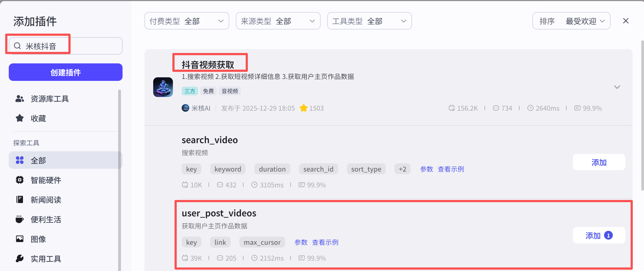Open 查看示例 link for user_post_videos
This screenshot has width=644, height=271.
click(x=325, y=242)
